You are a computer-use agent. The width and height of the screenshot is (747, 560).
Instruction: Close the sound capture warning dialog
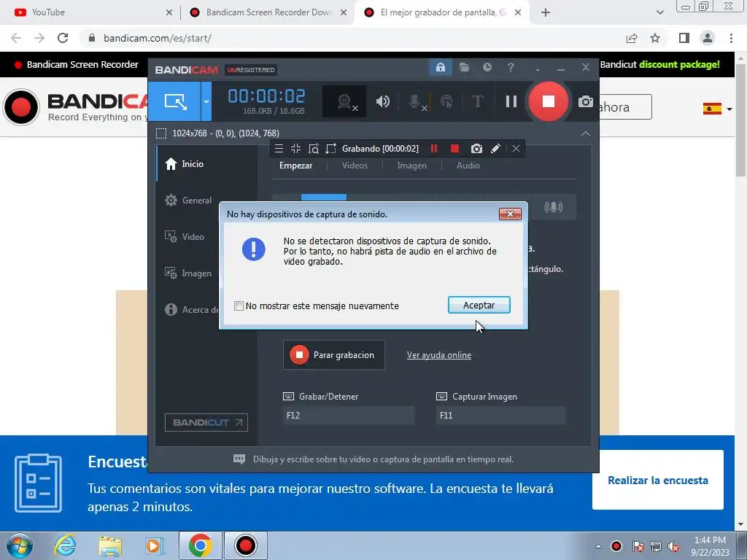coord(510,214)
